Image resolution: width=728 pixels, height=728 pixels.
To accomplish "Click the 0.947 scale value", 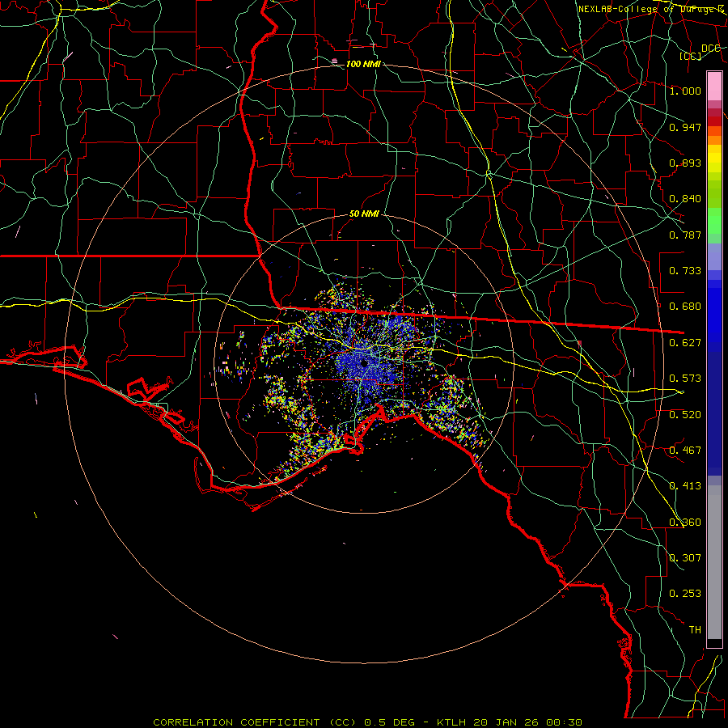I will tap(685, 127).
